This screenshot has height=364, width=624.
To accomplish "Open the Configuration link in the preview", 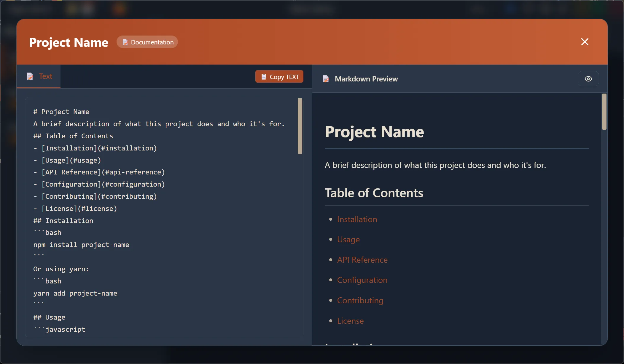I will (362, 280).
